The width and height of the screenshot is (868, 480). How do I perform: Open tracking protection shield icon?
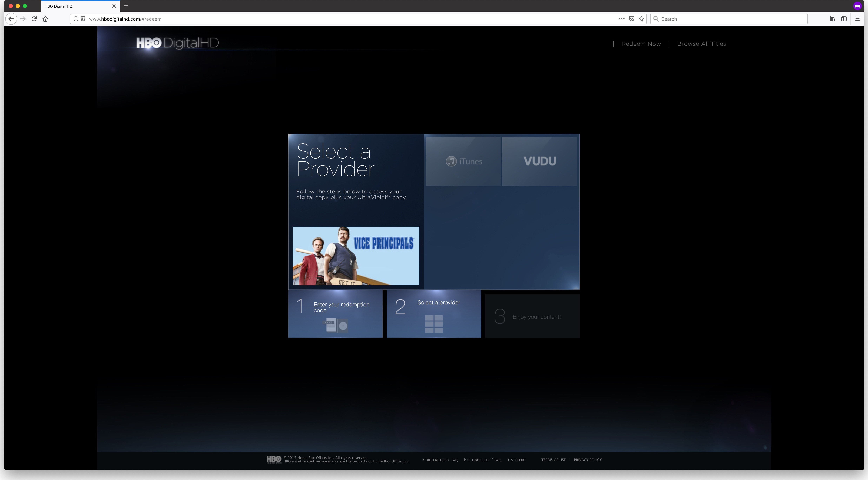pyautogui.click(x=83, y=19)
